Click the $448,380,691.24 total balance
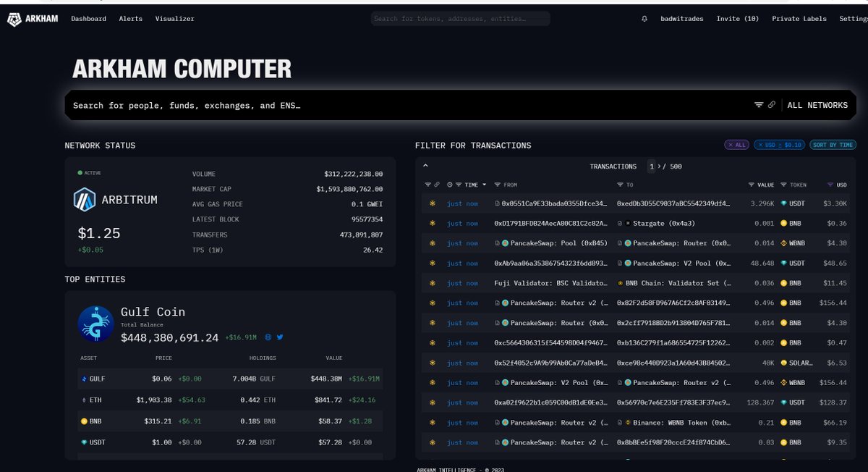Viewport: 868px width, 472px height. (x=169, y=338)
